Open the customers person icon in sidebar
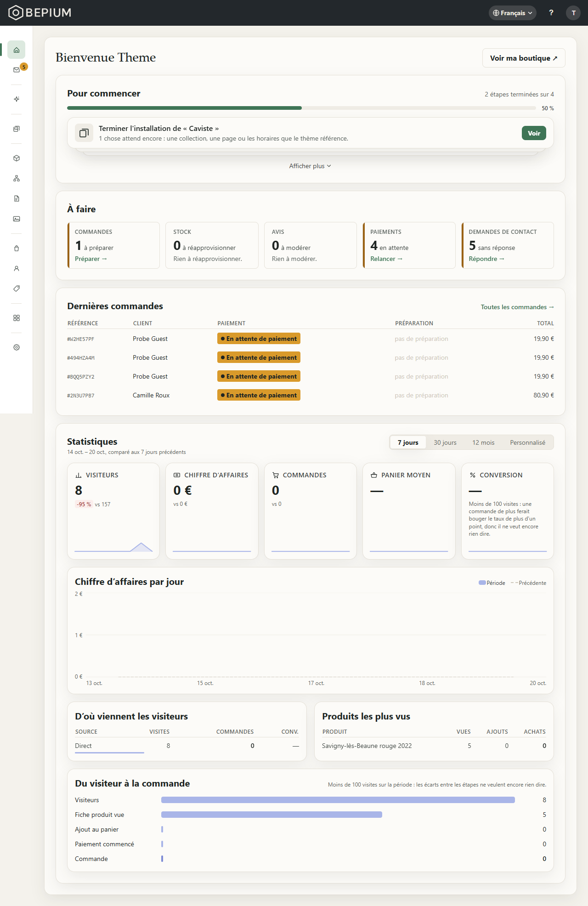The height and width of the screenshot is (906, 588). (17, 268)
